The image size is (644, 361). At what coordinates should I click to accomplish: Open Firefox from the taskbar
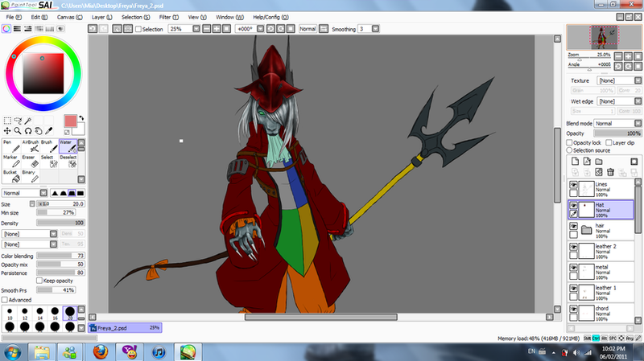point(100,352)
